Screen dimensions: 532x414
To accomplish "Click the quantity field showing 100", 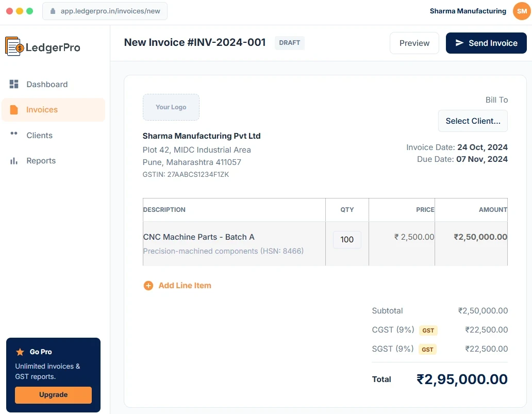I will pos(347,240).
